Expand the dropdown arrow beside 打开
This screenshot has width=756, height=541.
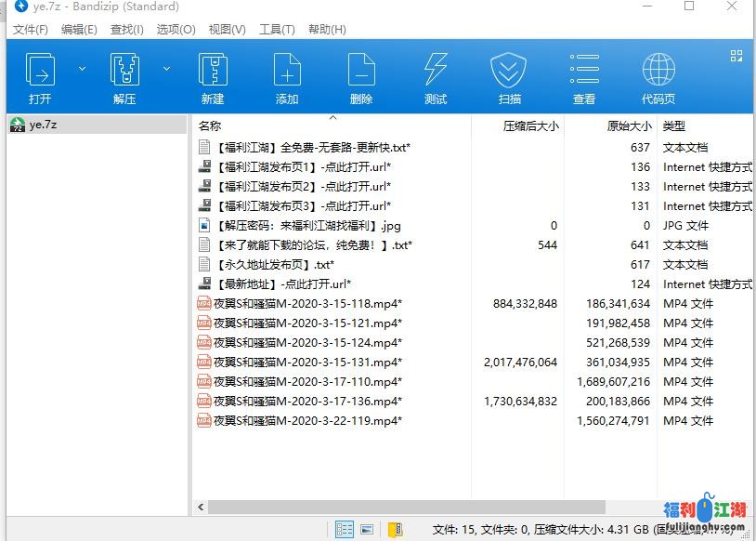pos(82,69)
